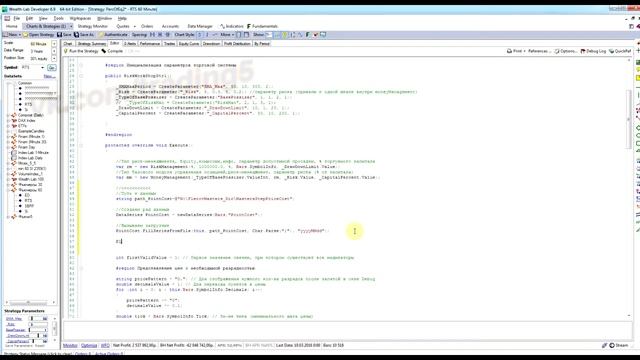Open editor Options

[x=566, y=51]
